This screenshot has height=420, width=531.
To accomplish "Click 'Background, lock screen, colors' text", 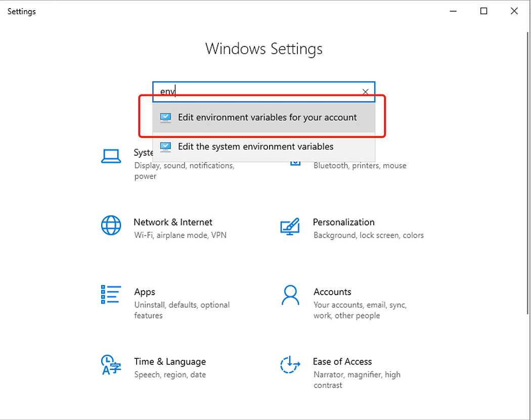I will 369,235.
